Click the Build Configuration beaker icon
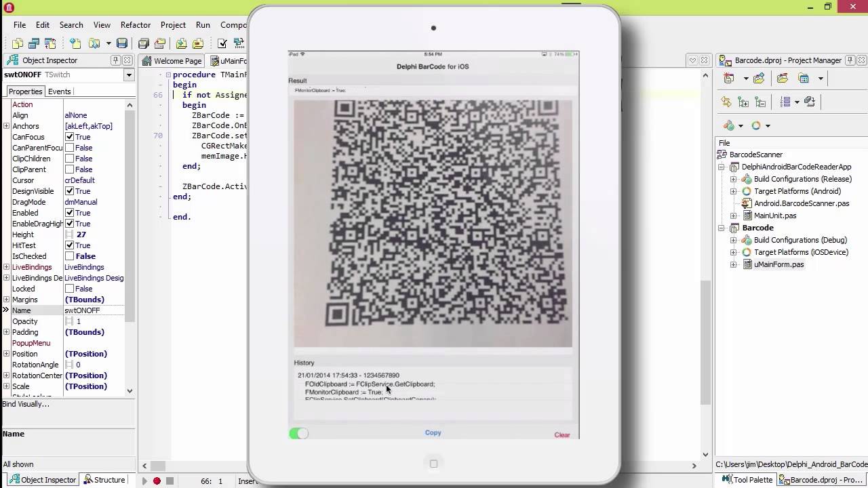The height and width of the screenshot is (488, 868). [x=729, y=125]
